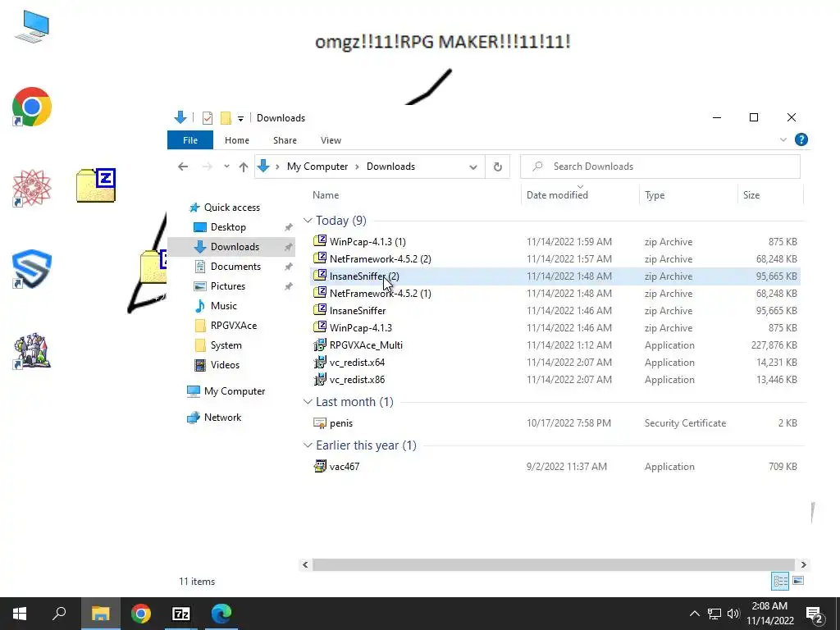Click File Explorer in the taskbar
Image resolution: width=840 pixels, height=630 pixels.
point(100,614)
